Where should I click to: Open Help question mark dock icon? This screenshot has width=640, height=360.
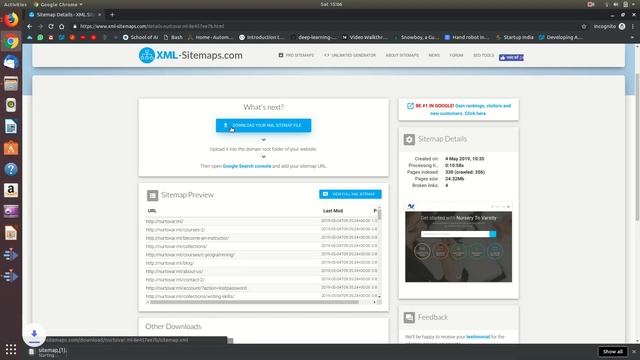click(11, 169)
